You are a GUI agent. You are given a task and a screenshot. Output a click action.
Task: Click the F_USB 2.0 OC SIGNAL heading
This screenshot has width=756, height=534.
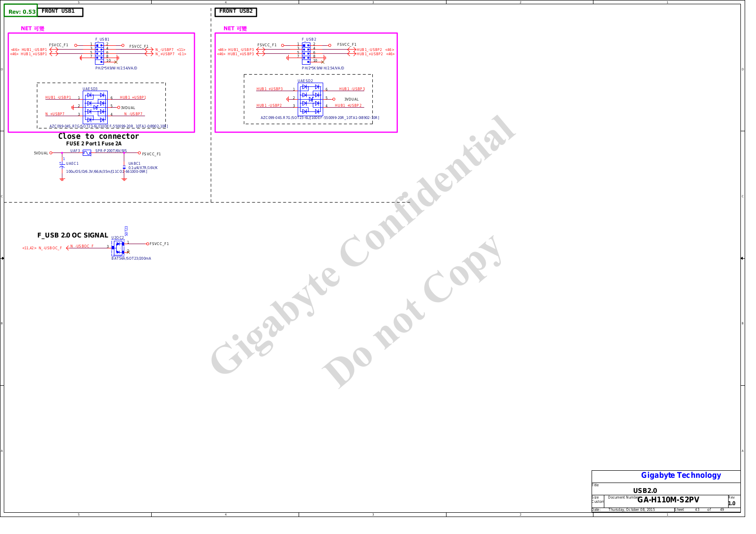point(73,235)
